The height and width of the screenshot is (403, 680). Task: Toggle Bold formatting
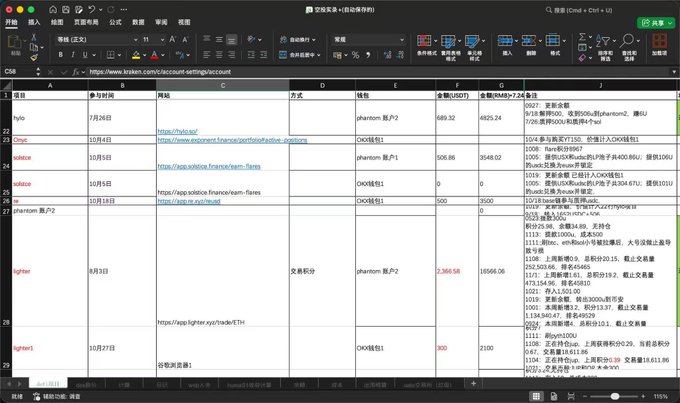pyautogui.click(x=61, y=55)
